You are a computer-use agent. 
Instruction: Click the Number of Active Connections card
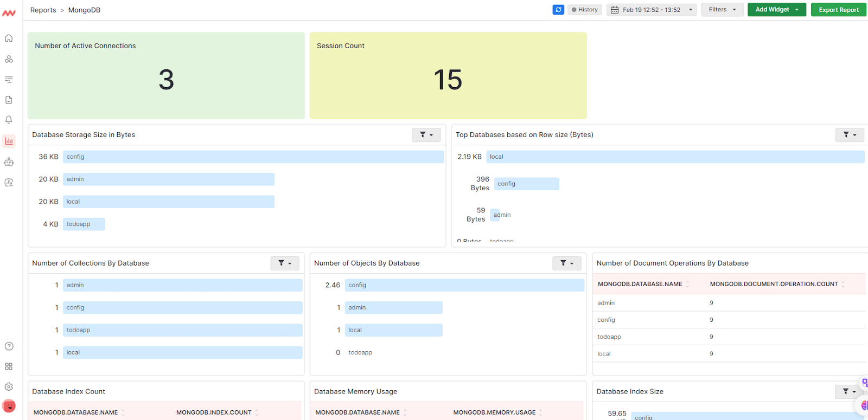pos(166,76)
